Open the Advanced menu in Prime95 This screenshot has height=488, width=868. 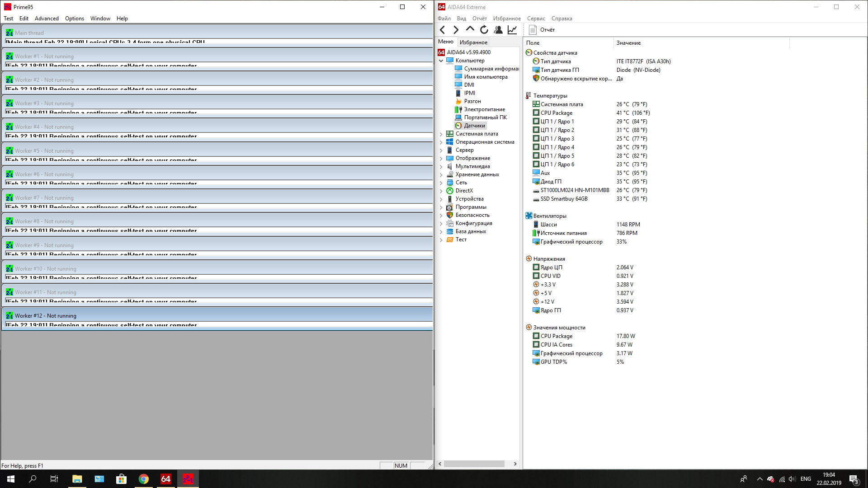[x=47, y=19]
